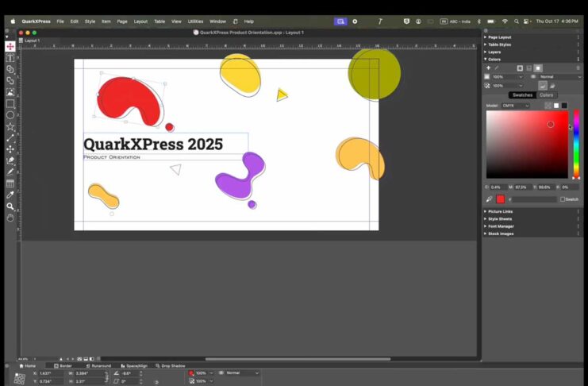Toggle text color mode button
This screenshot has width=588, height=386.
pos(529,68)
